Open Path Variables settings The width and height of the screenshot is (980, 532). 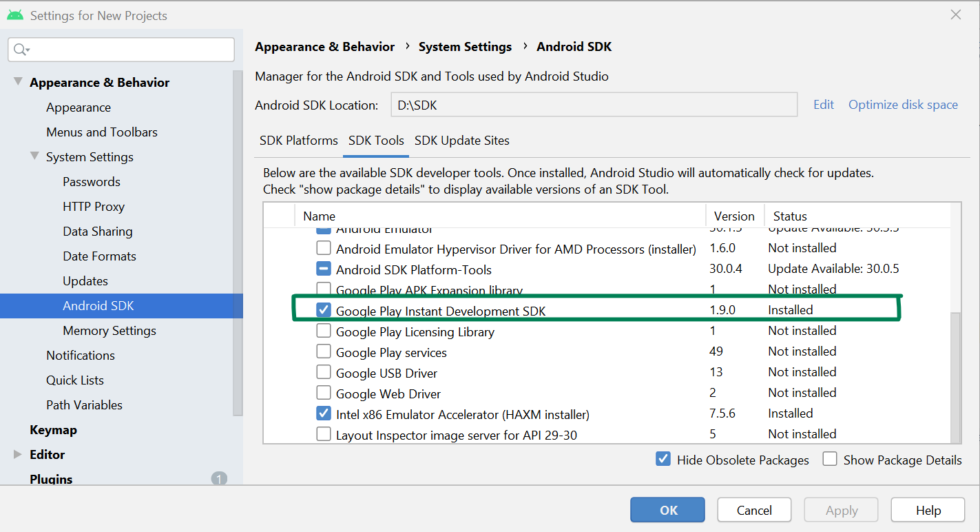click(84, 405)
